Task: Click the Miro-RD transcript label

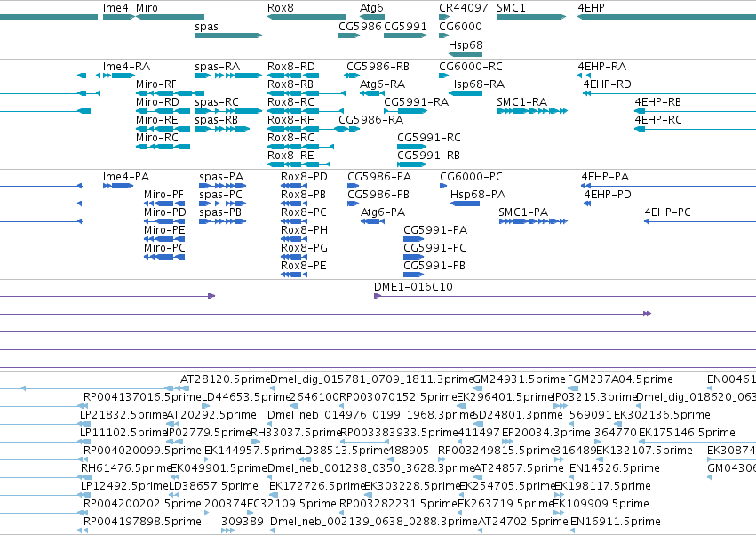Action: pos(157,102)
